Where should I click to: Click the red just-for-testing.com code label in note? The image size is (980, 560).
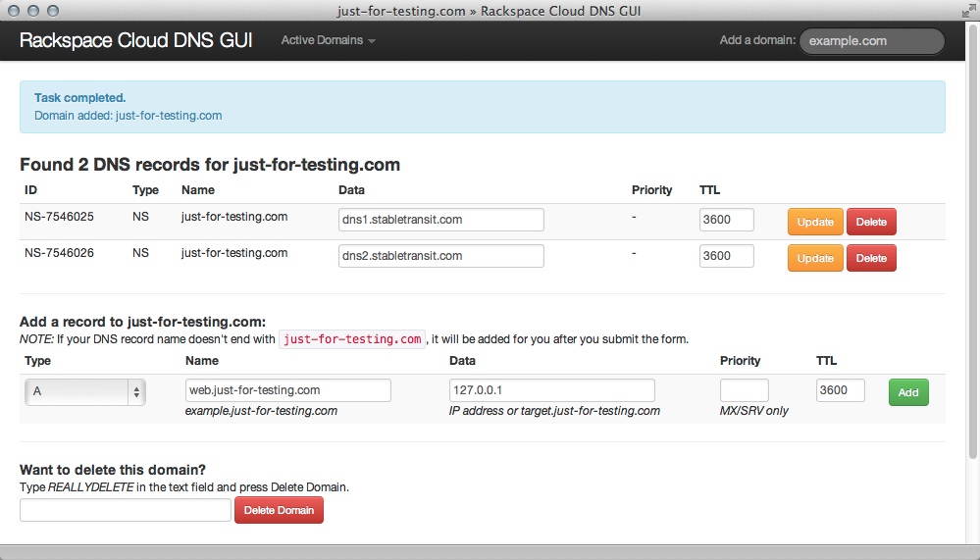click(x=352, y=339)
